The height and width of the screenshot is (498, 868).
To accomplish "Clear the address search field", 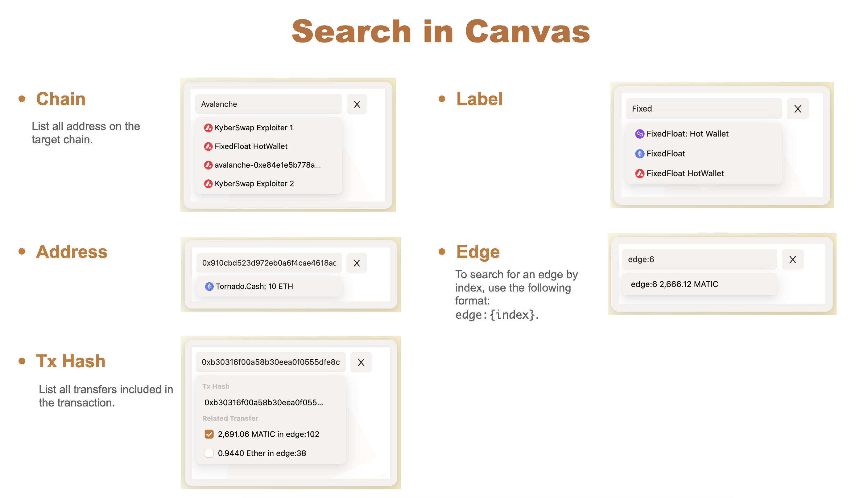I will click(x=357, y=263).
